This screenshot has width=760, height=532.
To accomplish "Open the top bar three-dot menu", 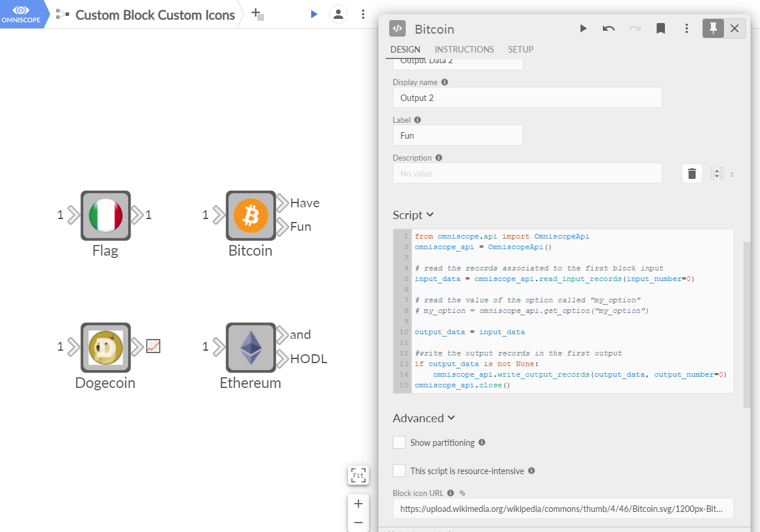I will pos(363,14).
